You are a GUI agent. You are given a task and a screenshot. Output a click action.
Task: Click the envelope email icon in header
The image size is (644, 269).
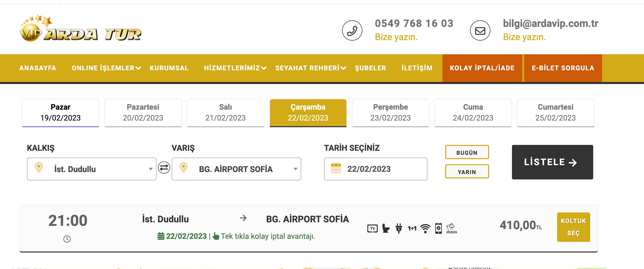tap(480, 30)
